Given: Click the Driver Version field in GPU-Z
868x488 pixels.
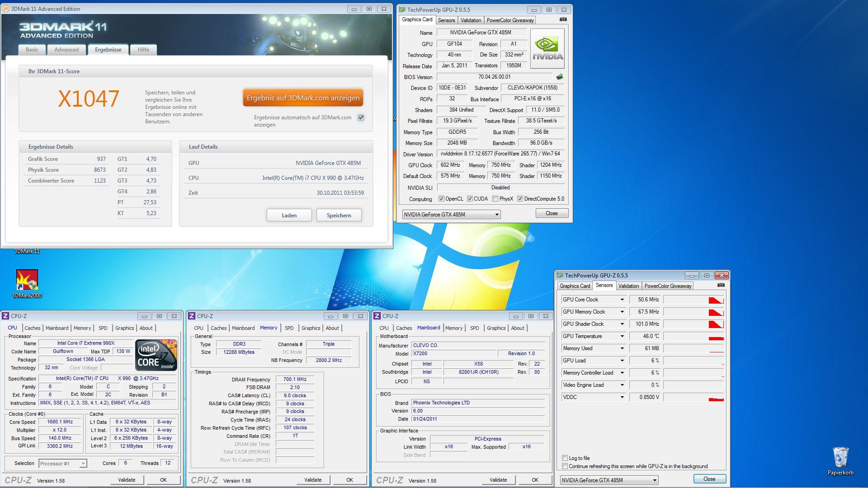Looking at the screenshot, I should (500, 154).
